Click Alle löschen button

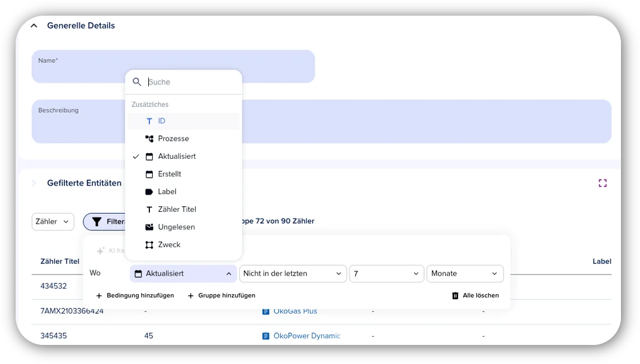[475, 295]
